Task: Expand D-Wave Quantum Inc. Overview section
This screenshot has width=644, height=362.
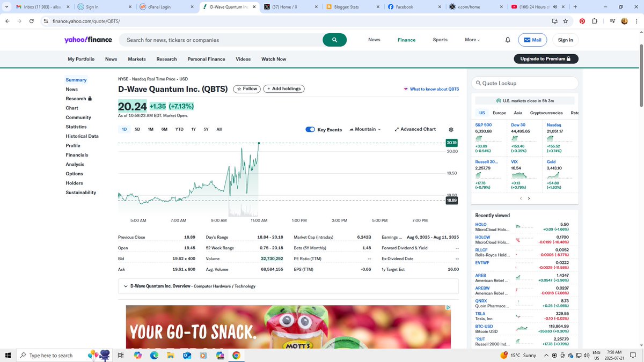Action: point(288,286)
